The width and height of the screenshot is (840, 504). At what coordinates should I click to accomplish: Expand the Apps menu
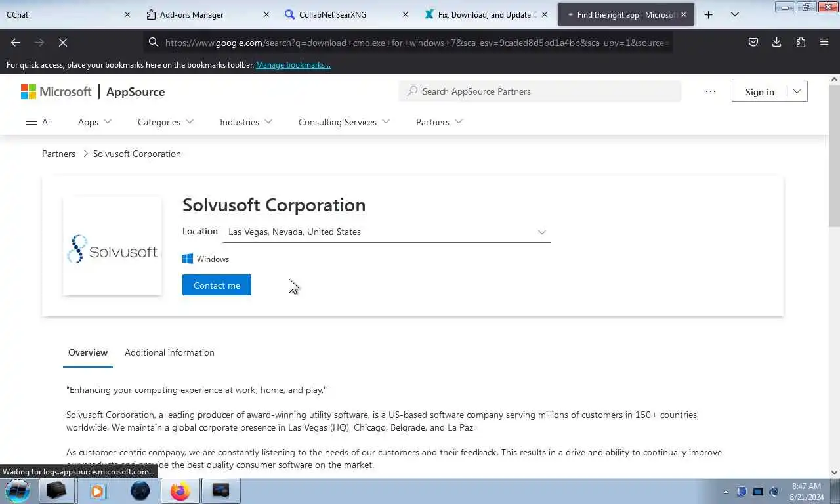[x=94, y=122]
